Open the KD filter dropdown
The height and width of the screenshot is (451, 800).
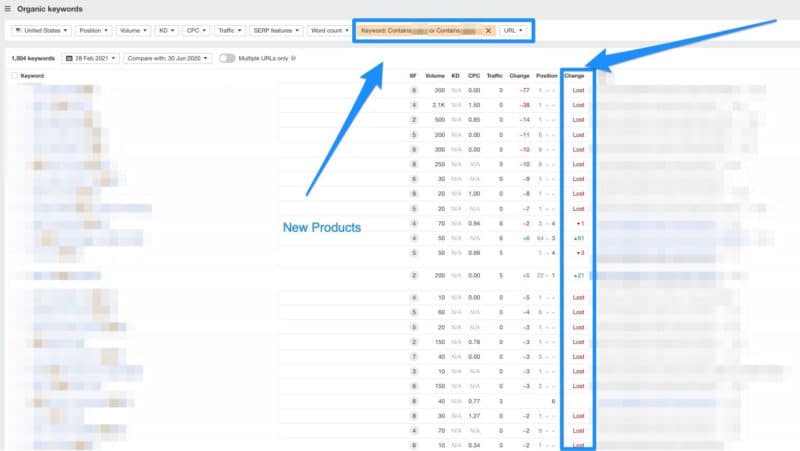point(166,31)
